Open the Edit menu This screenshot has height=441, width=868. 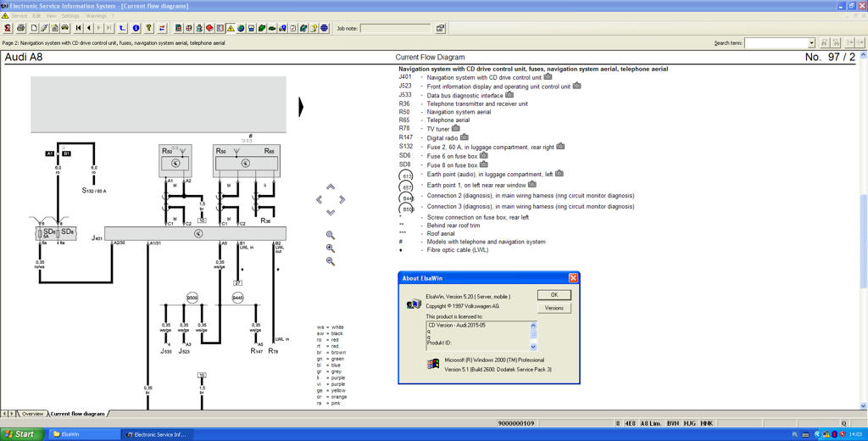pyautogui.click(x=36, y=16)
